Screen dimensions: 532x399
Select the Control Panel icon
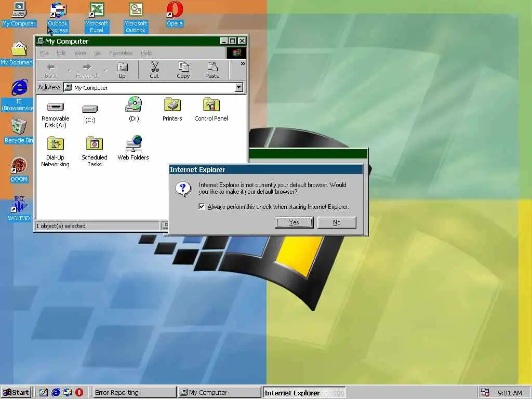(x=211, y=109)
